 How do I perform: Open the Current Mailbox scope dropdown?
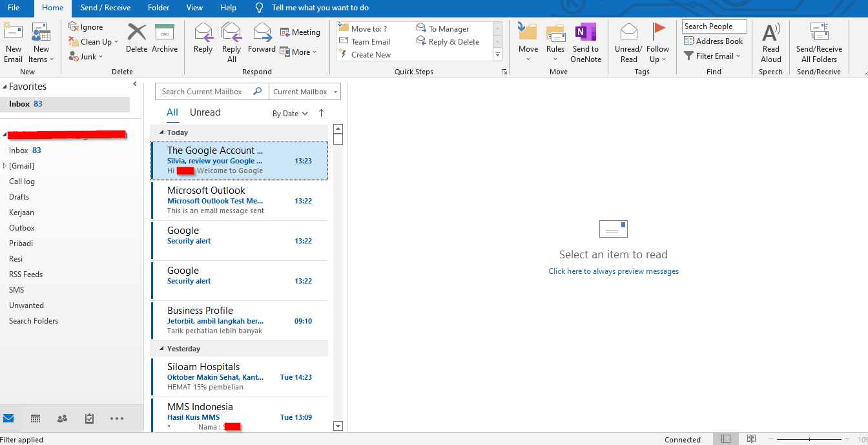[x=305, y=92]
